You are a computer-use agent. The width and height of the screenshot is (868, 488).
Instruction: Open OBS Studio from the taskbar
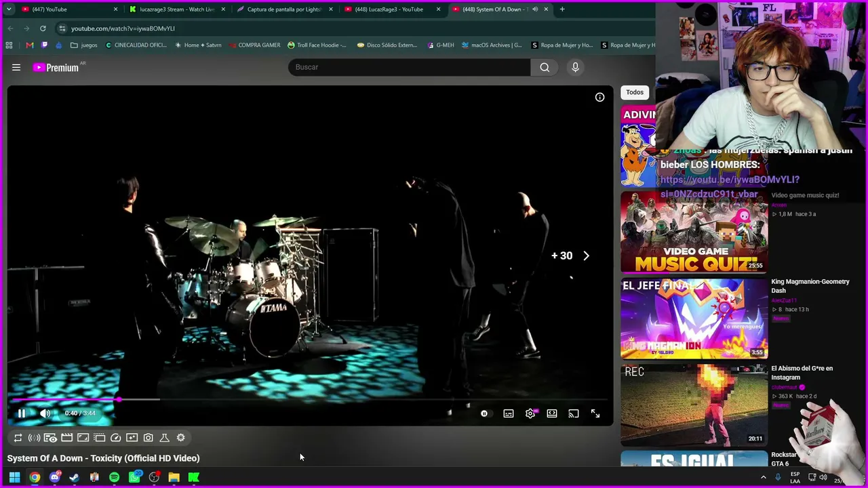(x=154, y=477)
